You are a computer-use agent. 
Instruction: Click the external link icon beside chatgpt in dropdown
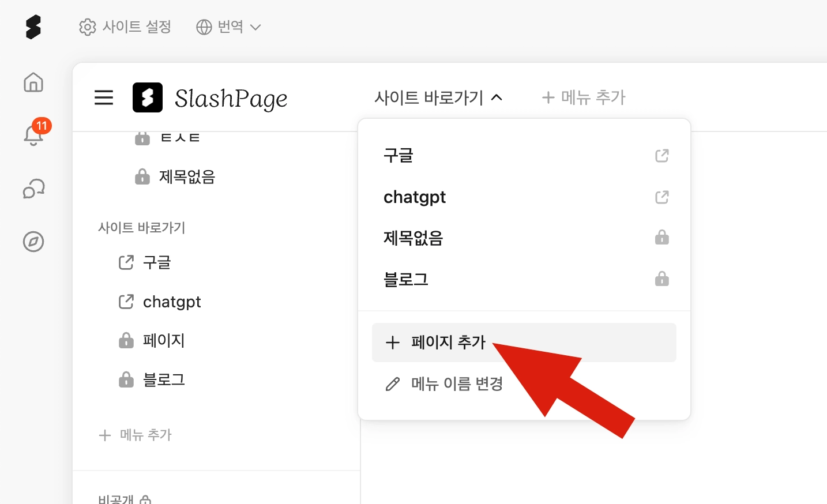point(661,197)
